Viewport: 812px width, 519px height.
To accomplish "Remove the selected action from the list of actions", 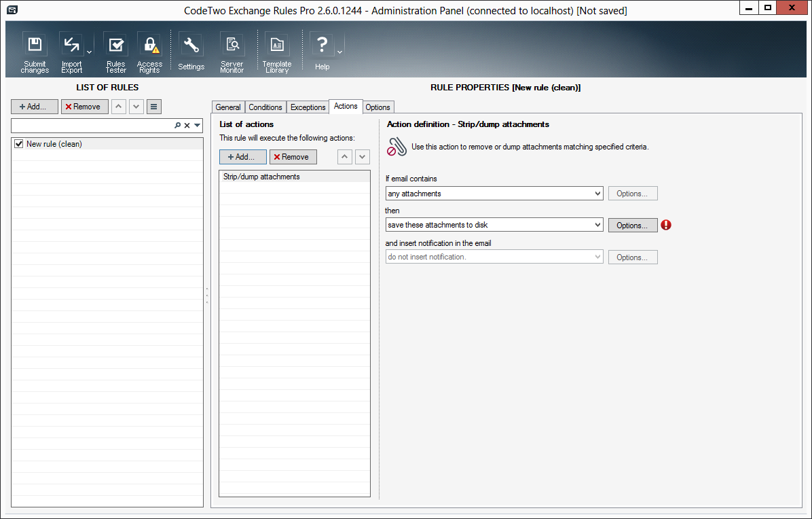I will tap(293, 157).
